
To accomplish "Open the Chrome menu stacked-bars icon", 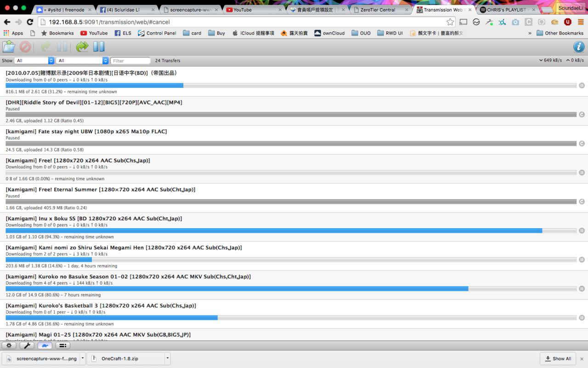I will (581, 22).
